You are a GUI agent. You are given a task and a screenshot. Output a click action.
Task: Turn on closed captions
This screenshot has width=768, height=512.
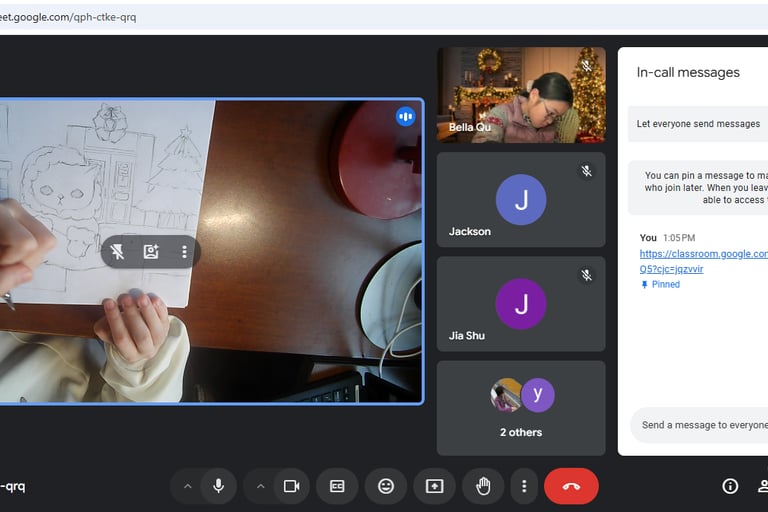click(x=337, y=486)
